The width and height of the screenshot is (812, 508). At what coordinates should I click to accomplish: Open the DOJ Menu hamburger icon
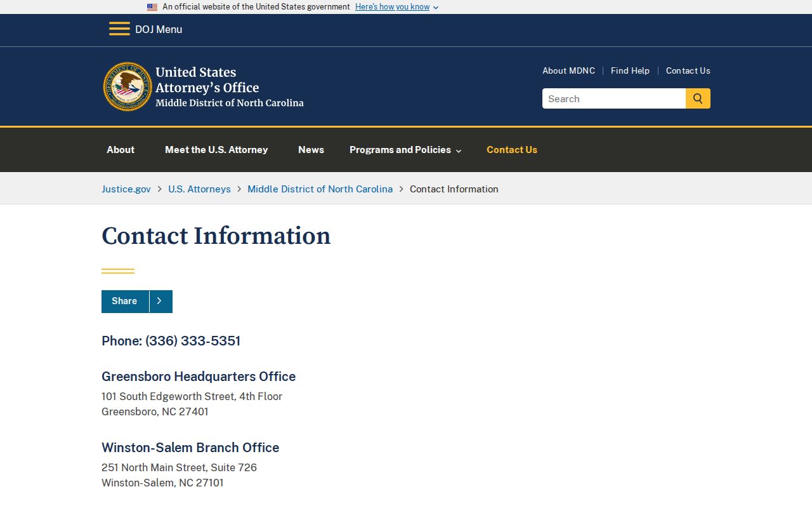point(119,29)
